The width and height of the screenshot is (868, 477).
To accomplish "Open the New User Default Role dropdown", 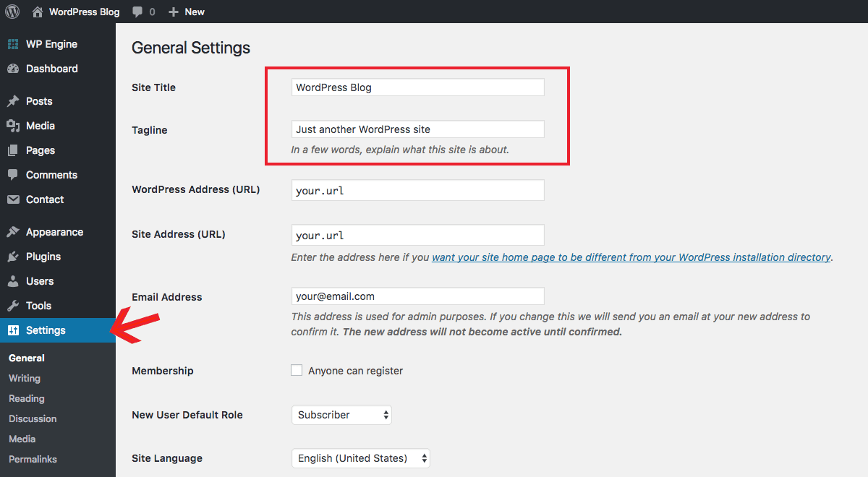I will click(341, 415).
